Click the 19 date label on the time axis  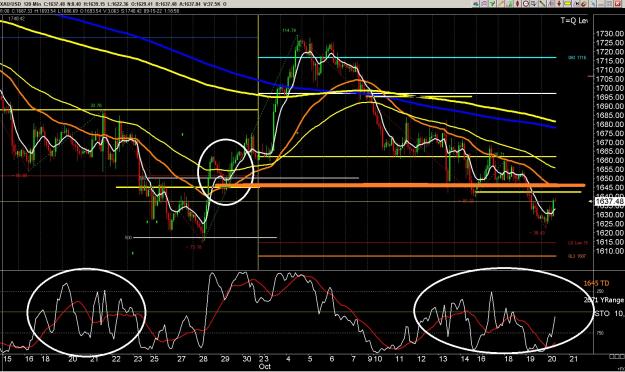click(531, 359)
